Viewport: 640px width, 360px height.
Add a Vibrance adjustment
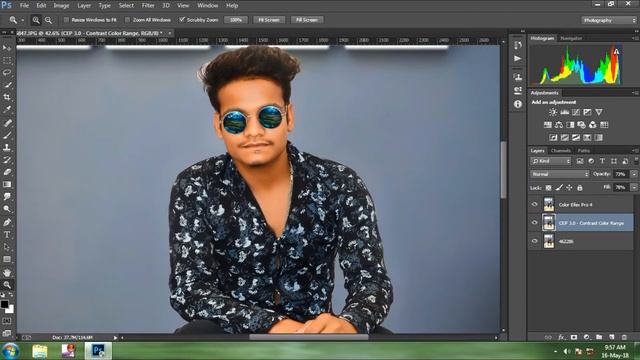(599, 112)
